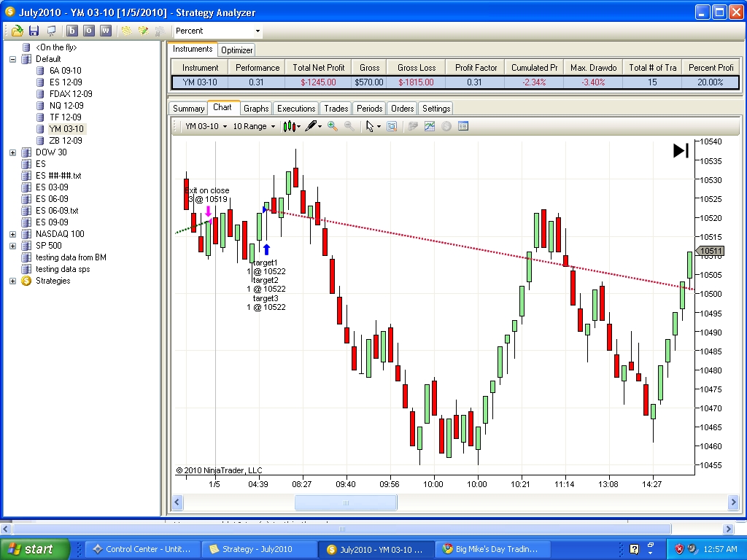Open the Executions tab
Screen dimensions: 747x560
pyautogui.click(x=296, y=109)
